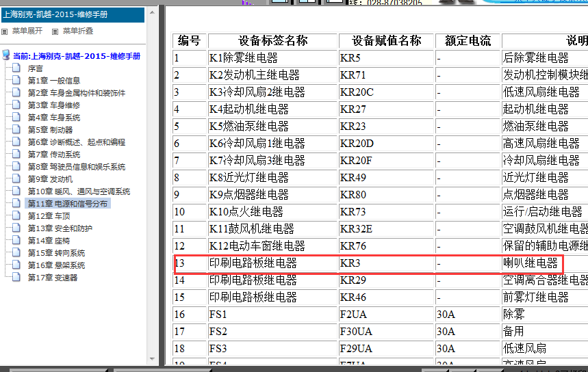Click the K5燃油泵继电器 cell

point(272,127)
